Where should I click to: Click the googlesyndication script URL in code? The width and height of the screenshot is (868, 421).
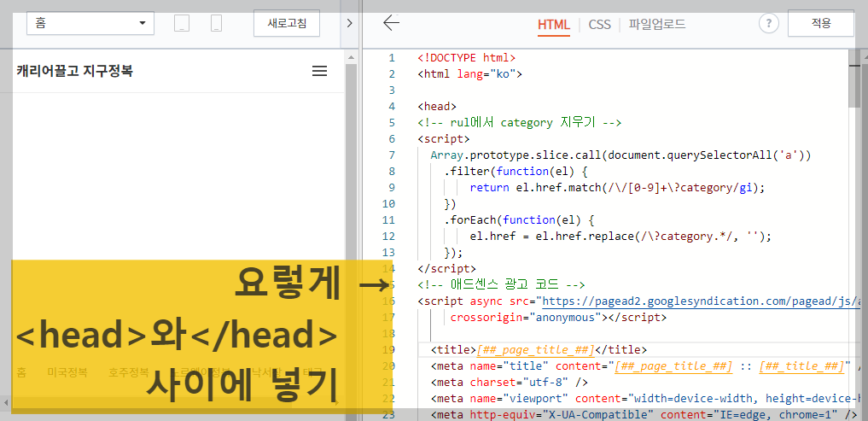click(700, 301)
